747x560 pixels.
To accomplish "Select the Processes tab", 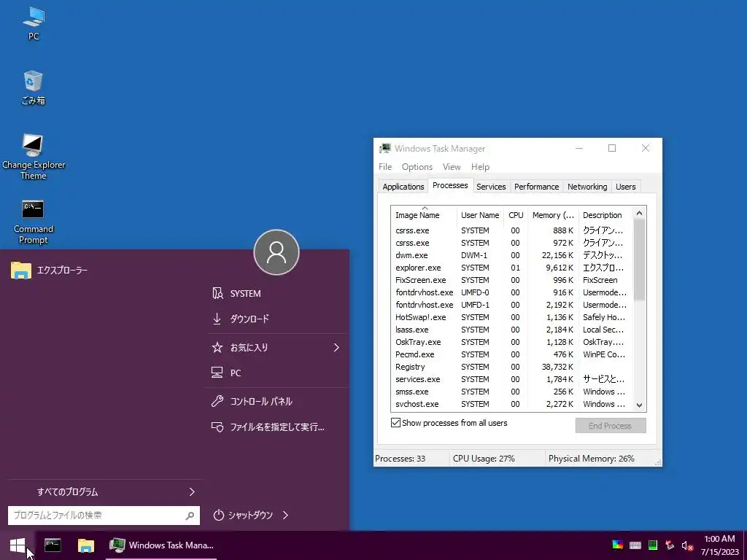I will (x=449, y=185).
